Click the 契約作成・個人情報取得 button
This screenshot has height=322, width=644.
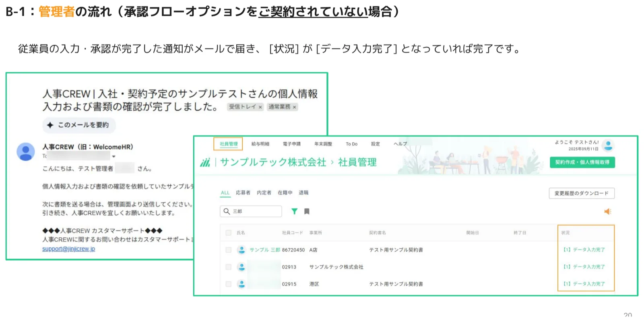(x=582, y=162)
